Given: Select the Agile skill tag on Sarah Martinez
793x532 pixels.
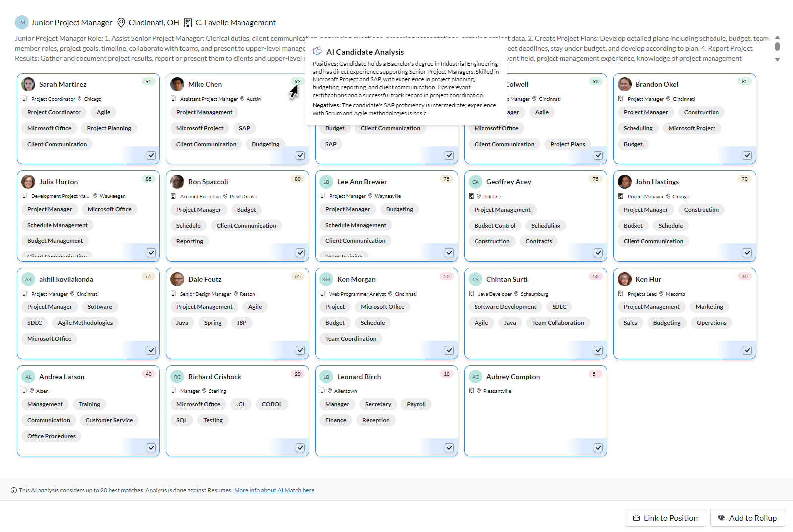Looking at the screenshot, I should pos(103,112).
